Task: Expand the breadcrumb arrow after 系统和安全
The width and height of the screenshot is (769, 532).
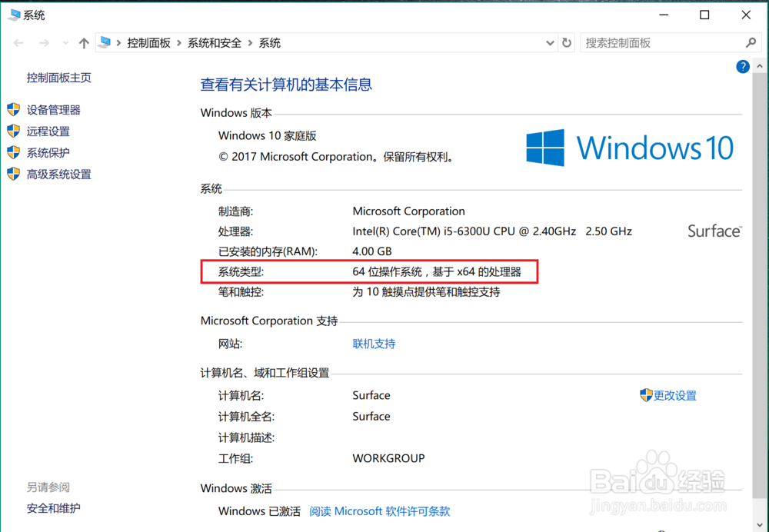Action: pyautogui.click(x=252, y=42)
